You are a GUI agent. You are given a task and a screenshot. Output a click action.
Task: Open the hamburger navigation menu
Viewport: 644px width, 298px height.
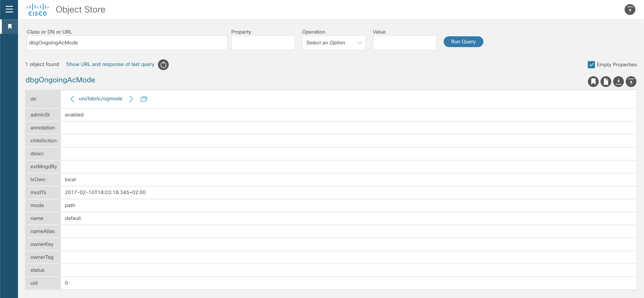point(9,9)
